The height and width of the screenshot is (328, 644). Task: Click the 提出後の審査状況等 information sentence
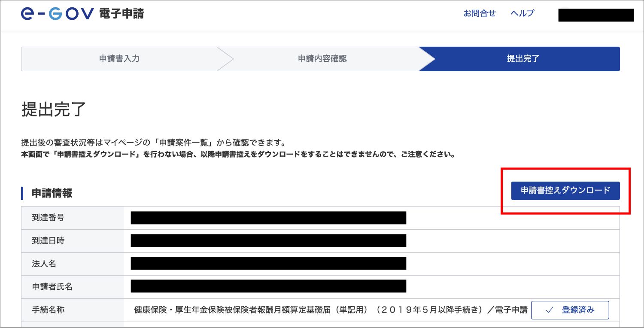tap(154, 143)
